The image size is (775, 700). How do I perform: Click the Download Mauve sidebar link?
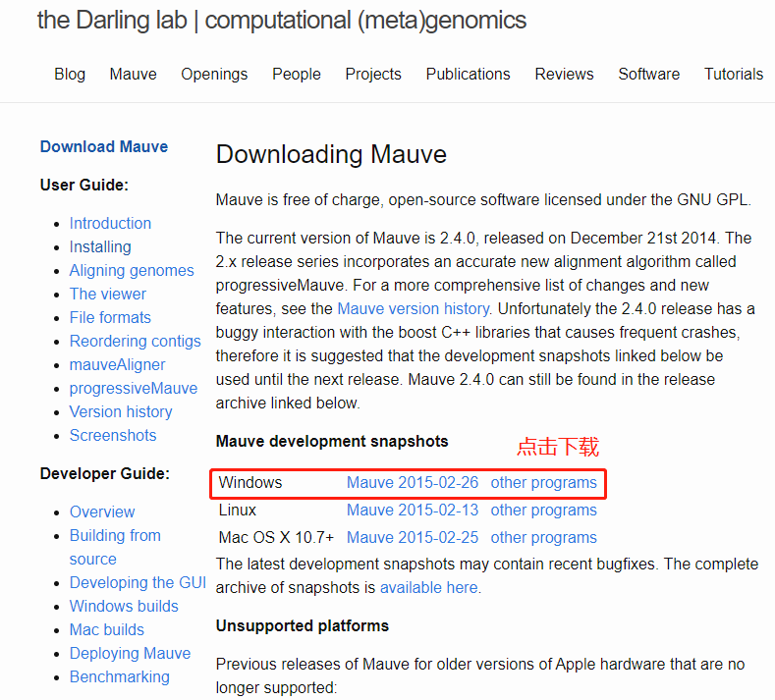104,146
